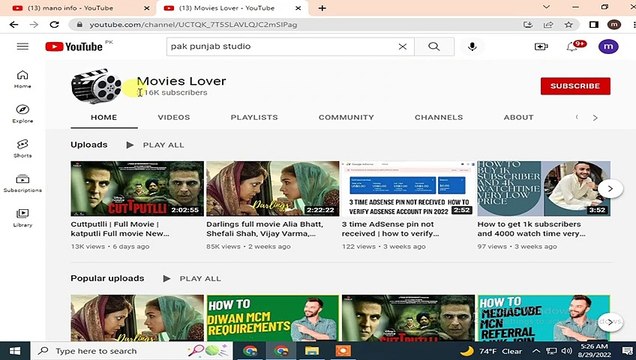Click the YouTube logo

[x=74, y=47]
